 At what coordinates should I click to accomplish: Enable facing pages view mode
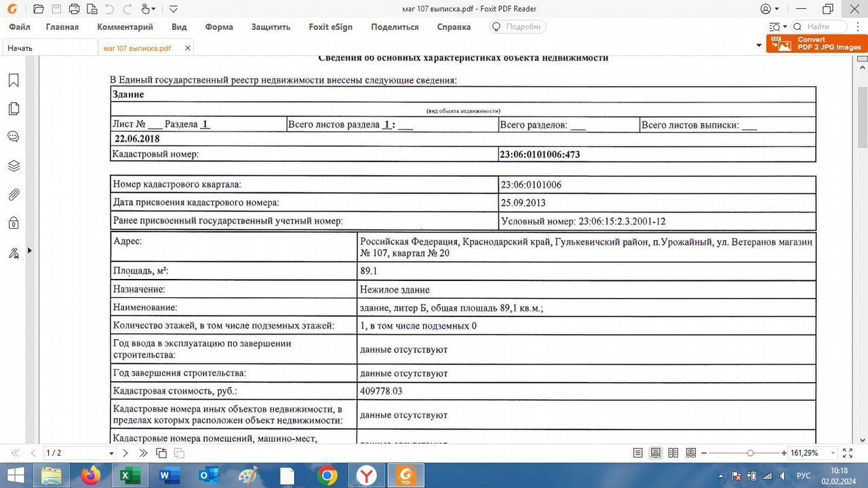click(x=673, y=453)
